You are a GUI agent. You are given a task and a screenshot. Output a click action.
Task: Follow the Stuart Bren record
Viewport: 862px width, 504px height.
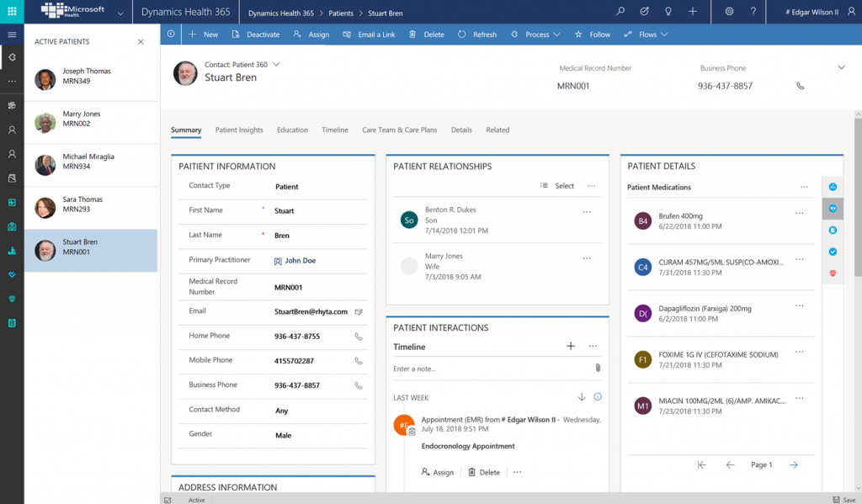(x=592, y=34)
